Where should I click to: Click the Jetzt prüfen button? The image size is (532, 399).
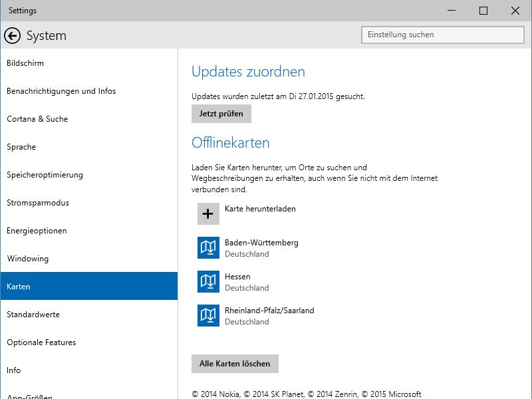click(221, 114)
